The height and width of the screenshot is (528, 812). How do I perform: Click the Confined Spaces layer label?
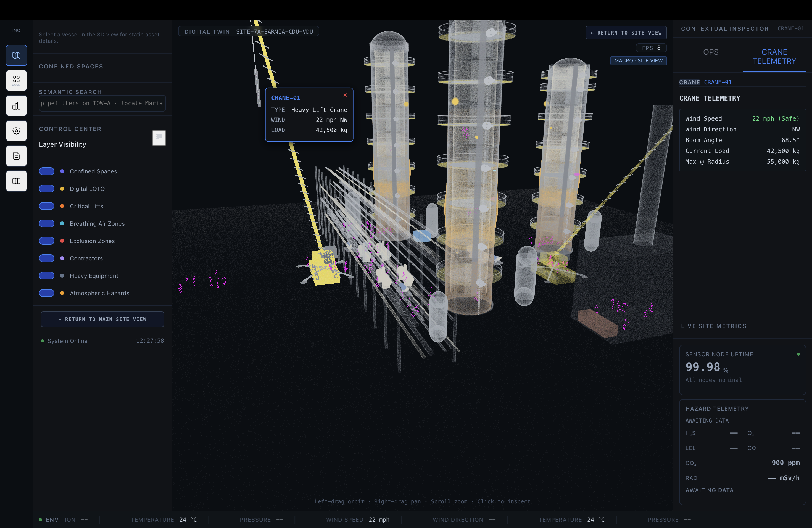pyautogui.click(x=93, y=171)
